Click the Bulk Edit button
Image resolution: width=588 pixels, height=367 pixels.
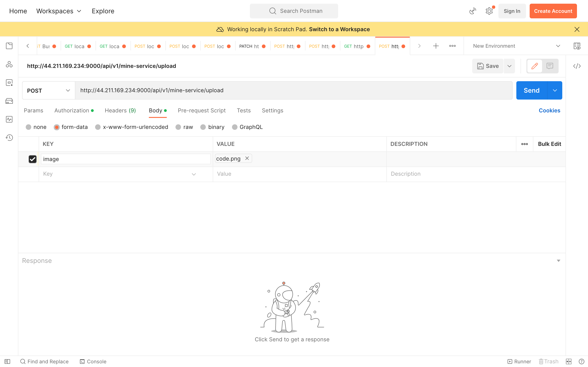pyautogui.click(x=549, y=144)
